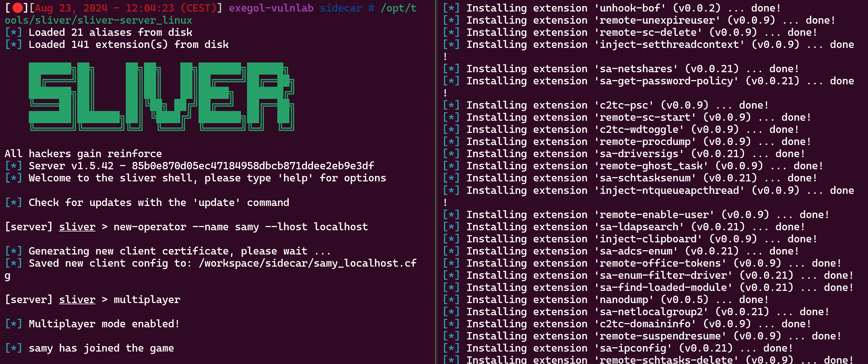Click 'samy has joined the game' message
The height and width of the screenshot is (364, 868).
[89, 348]
